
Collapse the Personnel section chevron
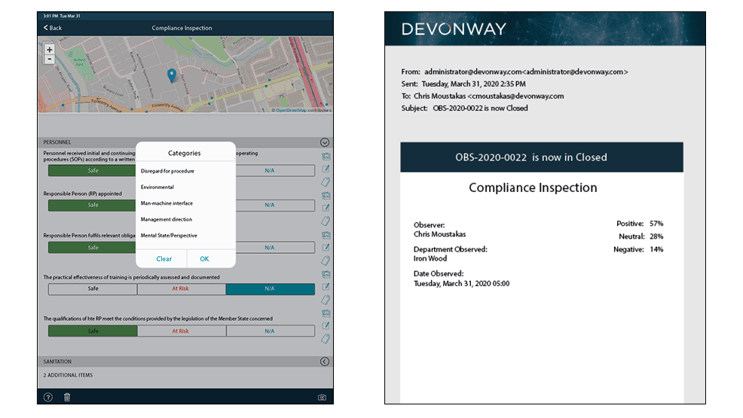[x=325, y=142]
